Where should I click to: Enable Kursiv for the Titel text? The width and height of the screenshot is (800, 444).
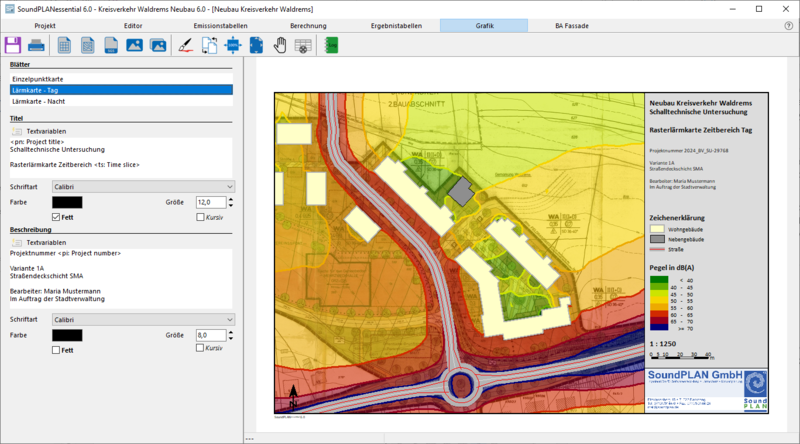point(201,217)
